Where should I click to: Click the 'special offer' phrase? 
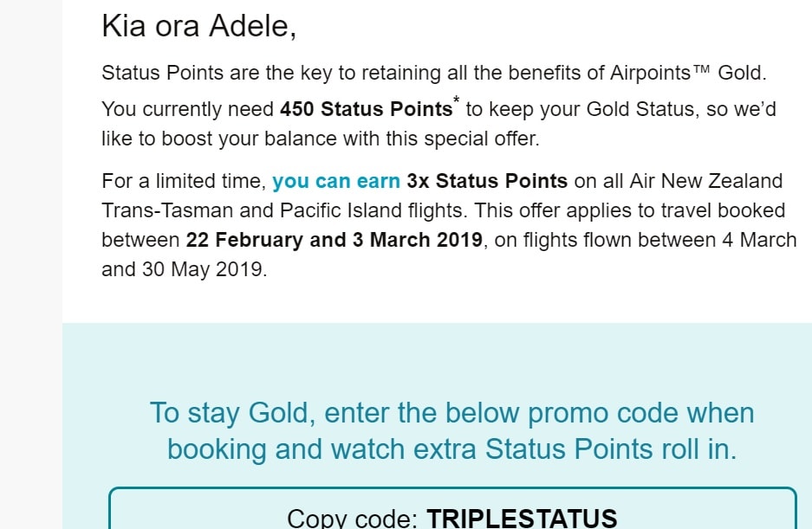(x=481, y=139)
